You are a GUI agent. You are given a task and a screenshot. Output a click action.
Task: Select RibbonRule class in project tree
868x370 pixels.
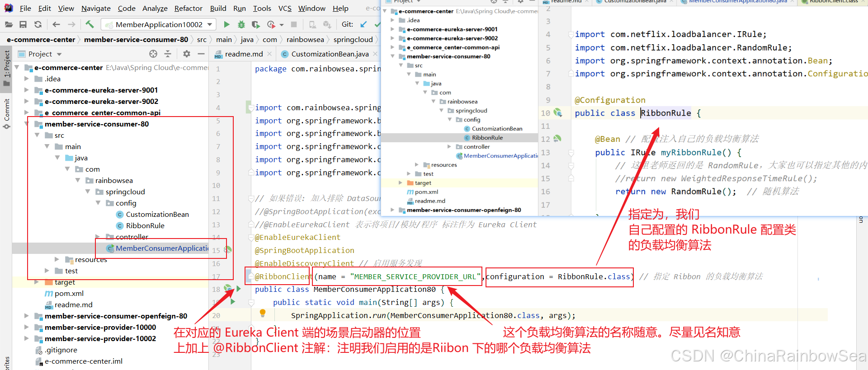click(x=145, y=225)
